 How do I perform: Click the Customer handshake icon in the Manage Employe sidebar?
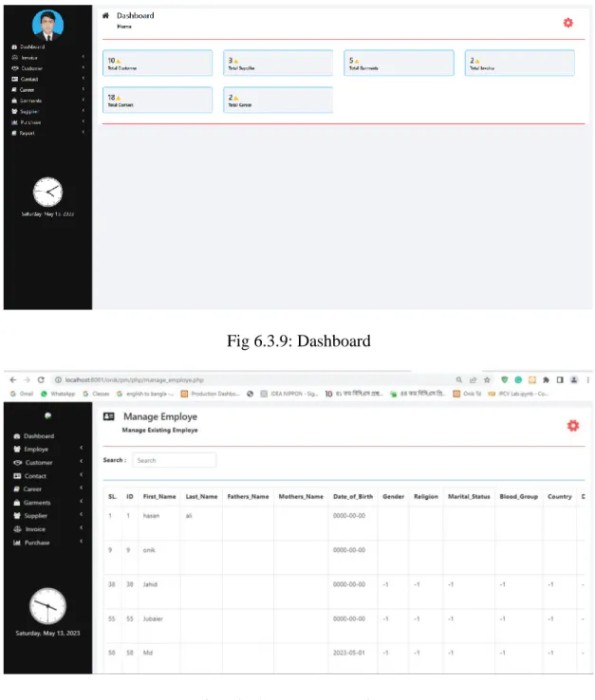17,463
